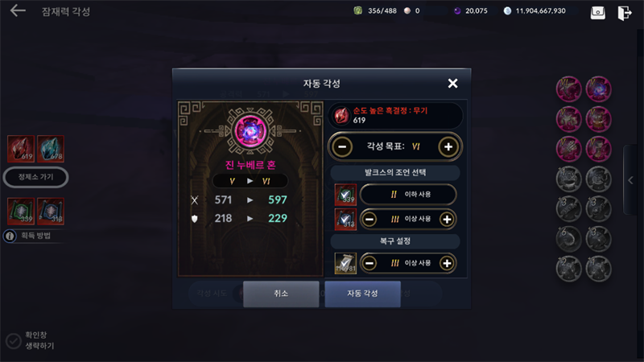Toggle the restoration scroll checkbox
Image resolution: width=644 pixels, height=362 pixels.
coord(345,263)
